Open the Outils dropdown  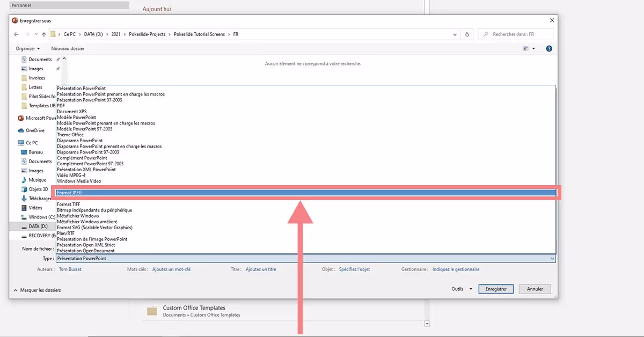click(460, 289)
